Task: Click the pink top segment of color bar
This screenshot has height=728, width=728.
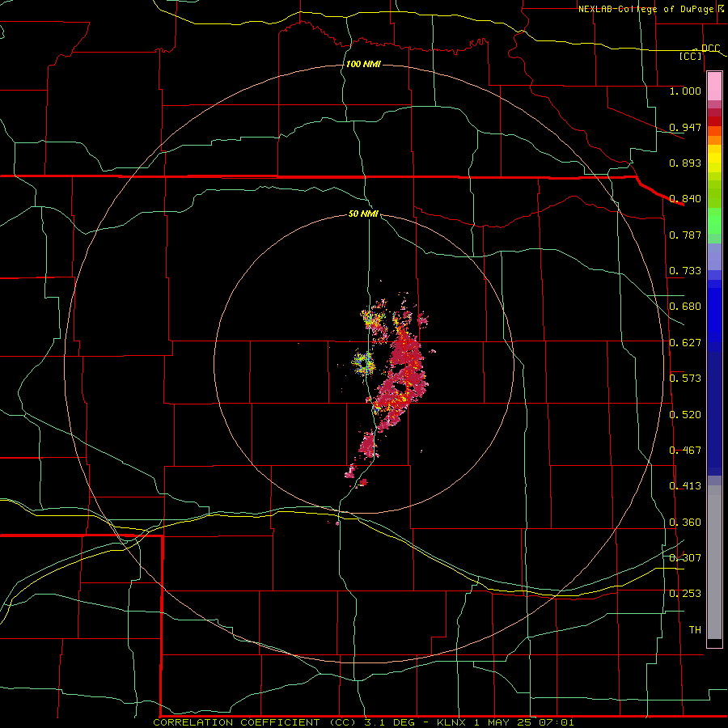Action: click(x=714, y=87)
